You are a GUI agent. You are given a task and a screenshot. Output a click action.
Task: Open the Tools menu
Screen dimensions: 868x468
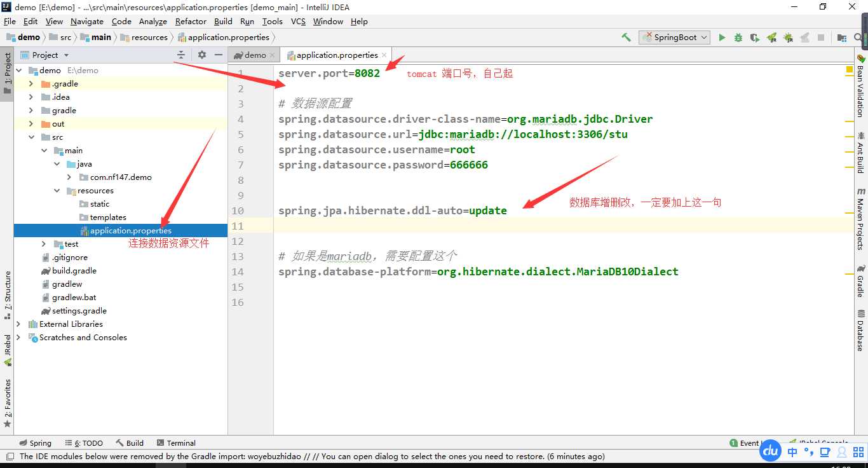272,22
